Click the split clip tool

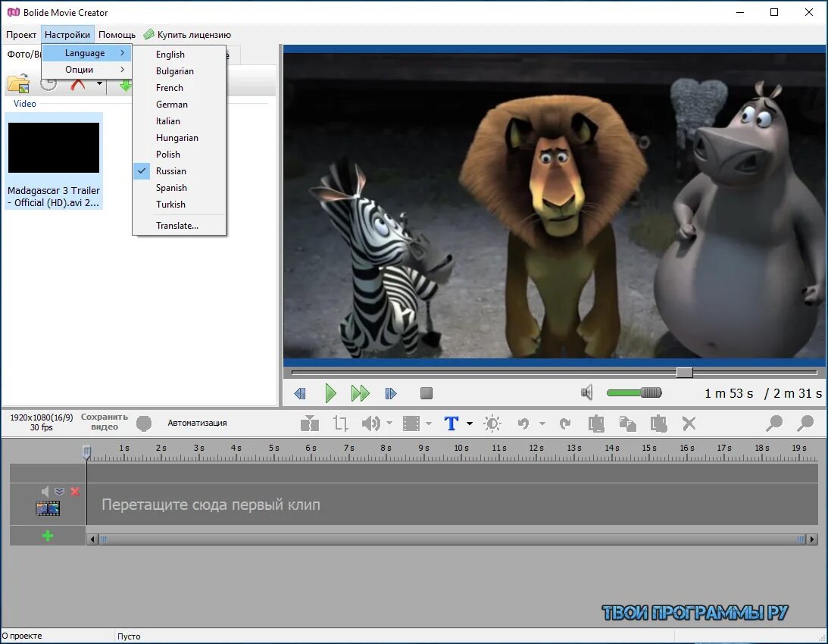tap(309, 424)
